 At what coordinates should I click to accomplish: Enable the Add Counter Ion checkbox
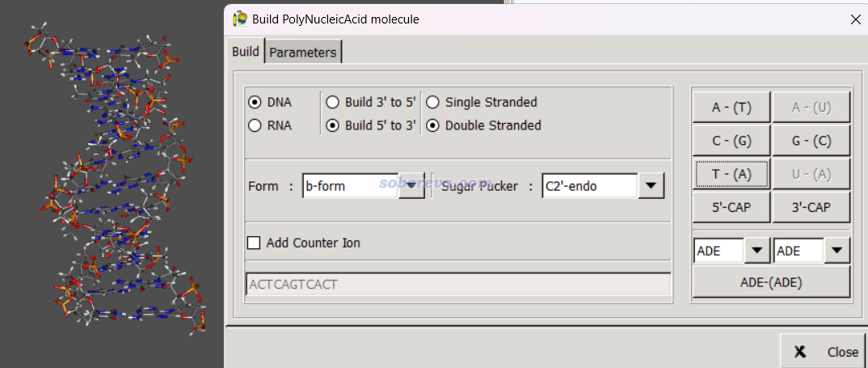tap(254, 243)
